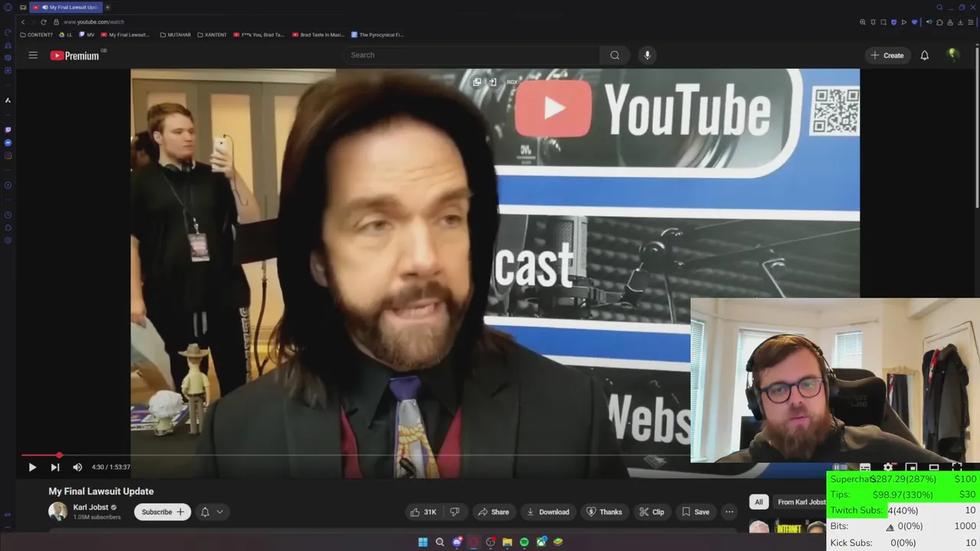Dislike the video
The image size is (980, 551).
454,512
